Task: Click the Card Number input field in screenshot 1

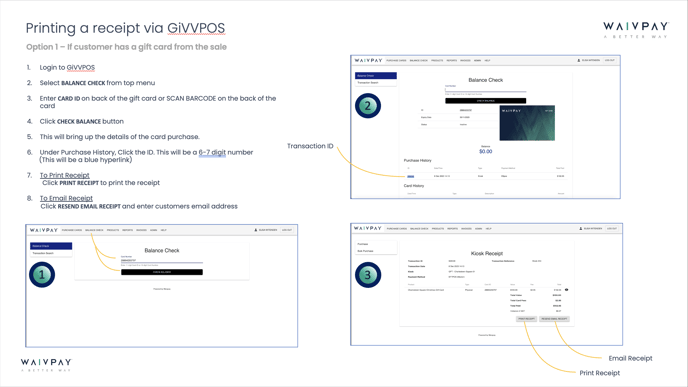Action: click(162, 260)
